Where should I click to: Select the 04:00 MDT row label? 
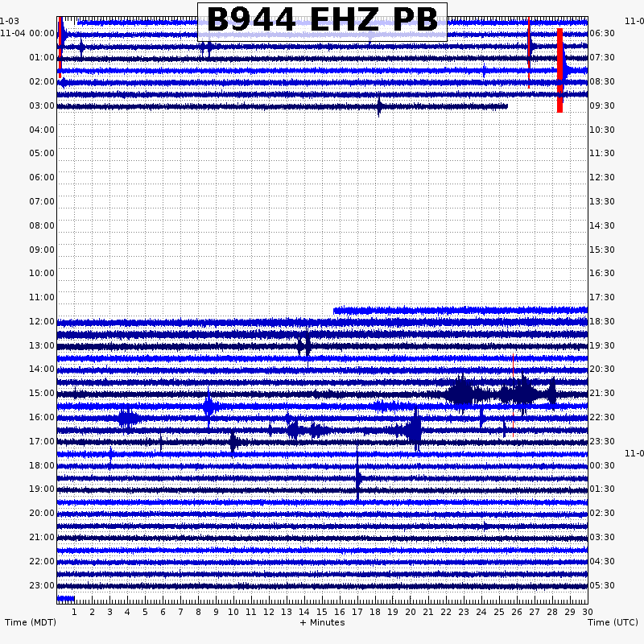(x=42, y=130)
